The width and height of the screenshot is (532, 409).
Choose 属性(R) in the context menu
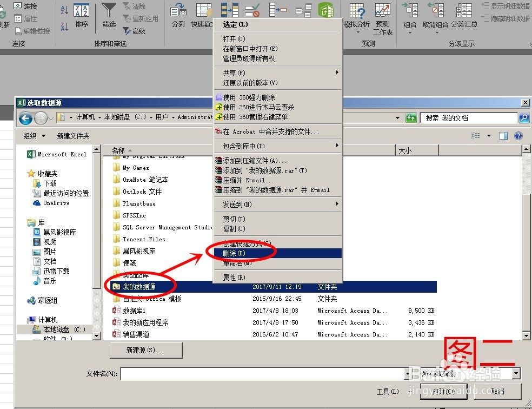[277, 278]
